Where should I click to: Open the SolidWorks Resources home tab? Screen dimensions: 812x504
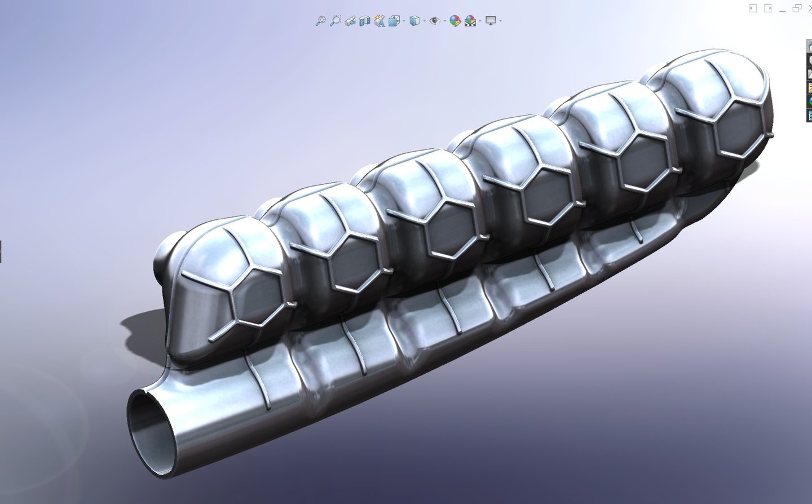[809, 46]
